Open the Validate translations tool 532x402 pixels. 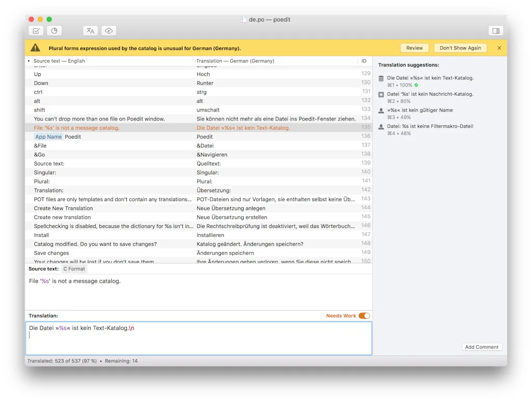click(36, 31)
